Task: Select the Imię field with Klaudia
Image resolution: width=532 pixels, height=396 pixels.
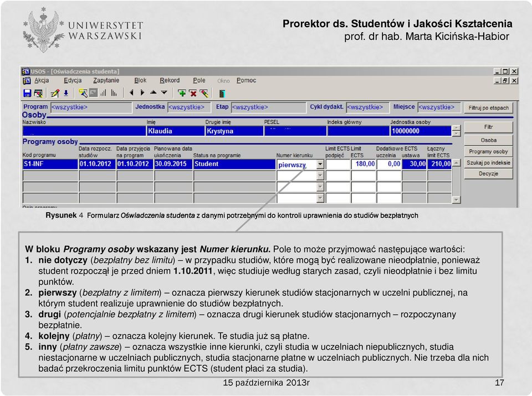Action: click(x=176, y=131)
